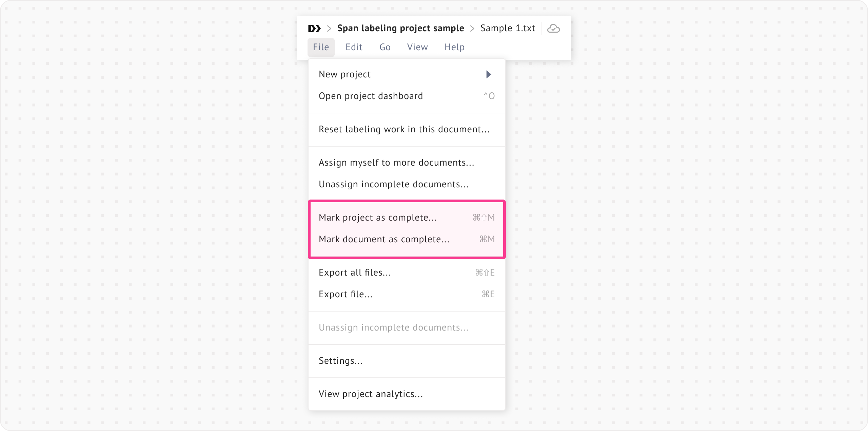The height and width of the screenshot is (431, 868).
Task: Open the Edit menu
Action: 354,47
